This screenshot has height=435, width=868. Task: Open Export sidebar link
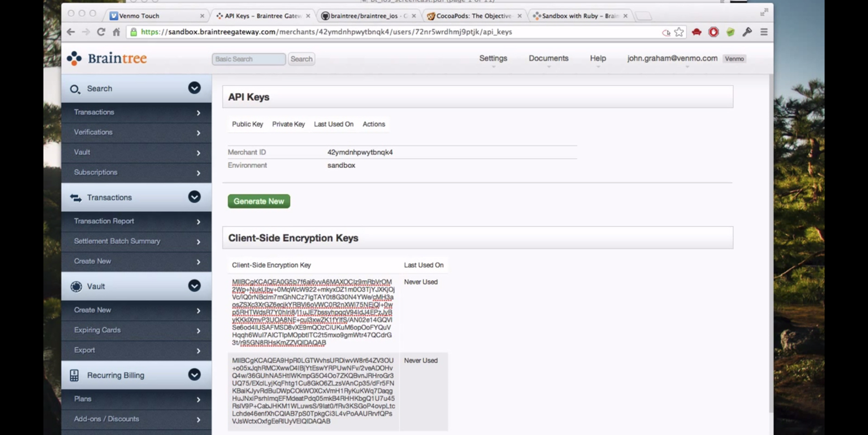(x=137, y=350)
